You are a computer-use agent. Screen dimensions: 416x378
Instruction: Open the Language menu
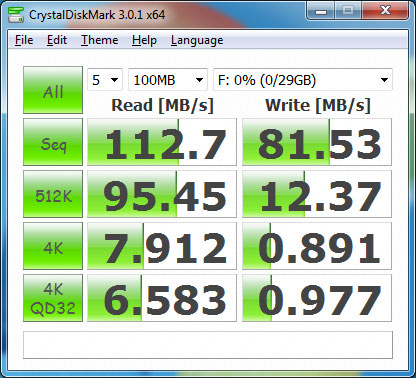197,40
